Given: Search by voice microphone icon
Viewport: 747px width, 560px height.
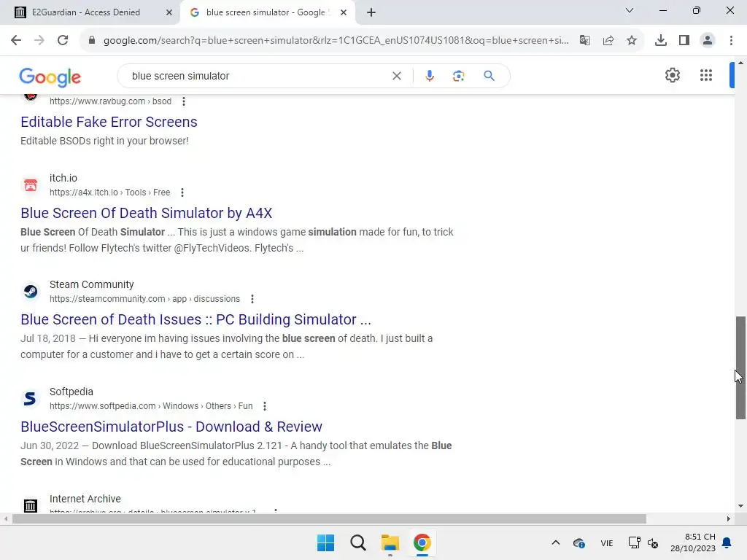Looking at the screenshot, I should click(429, 76).
